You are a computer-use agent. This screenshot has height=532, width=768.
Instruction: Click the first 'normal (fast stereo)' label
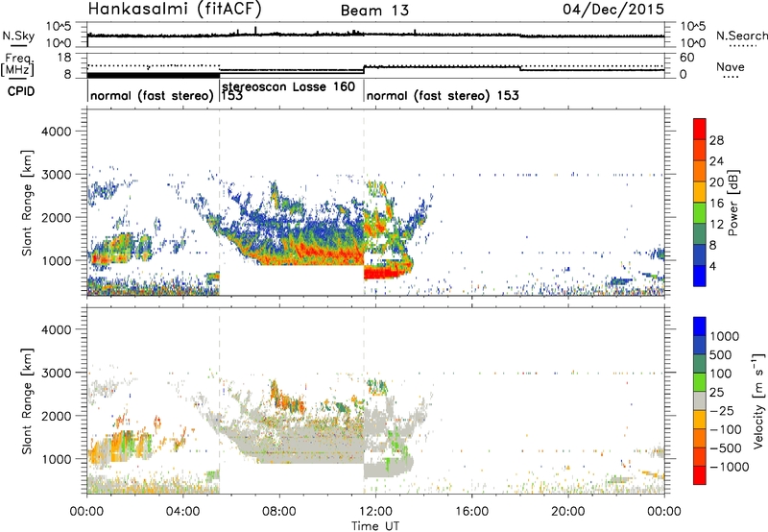pos(152,96)
